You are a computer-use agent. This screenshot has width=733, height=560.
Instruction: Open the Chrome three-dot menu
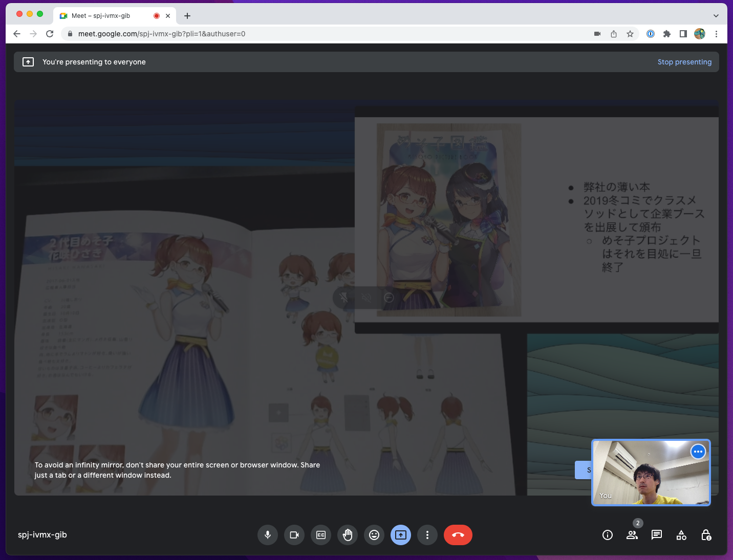(716, 34)
